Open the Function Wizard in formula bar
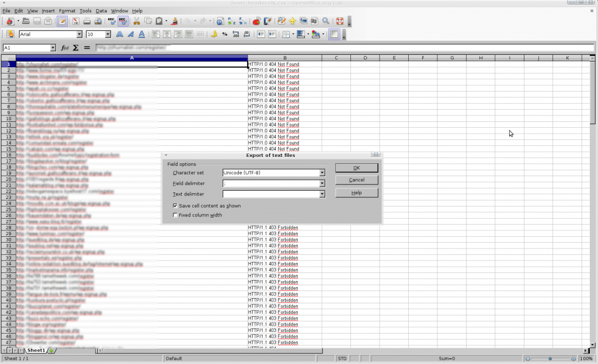This screenshot has height=364, width=598. point(65,48)
